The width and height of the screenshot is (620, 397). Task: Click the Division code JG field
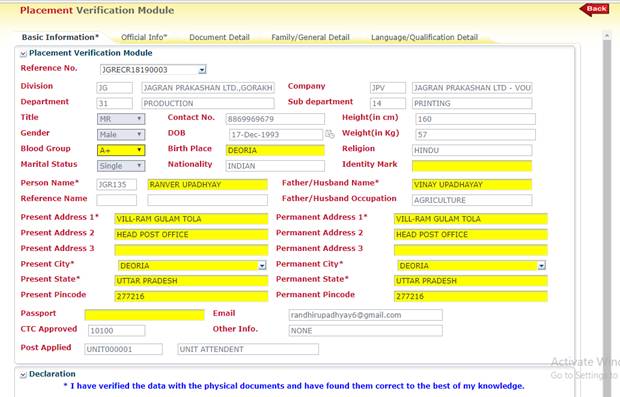click(x=115, y=88)
